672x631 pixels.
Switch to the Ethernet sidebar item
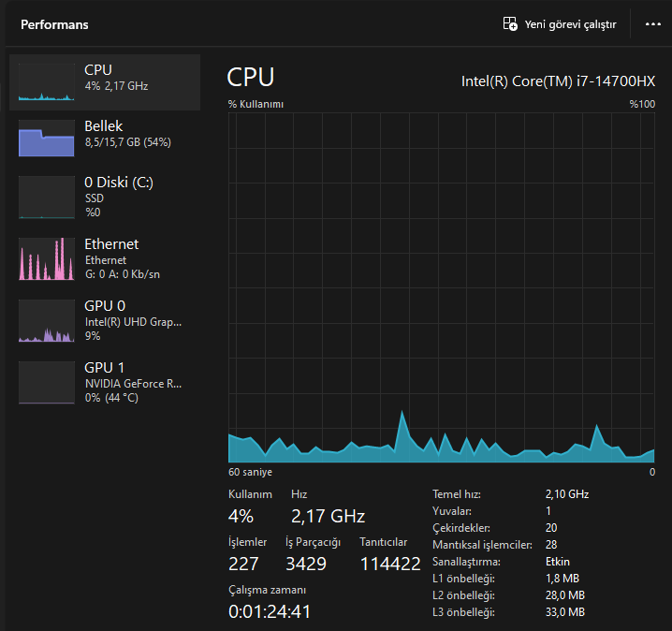pos(105,259)
